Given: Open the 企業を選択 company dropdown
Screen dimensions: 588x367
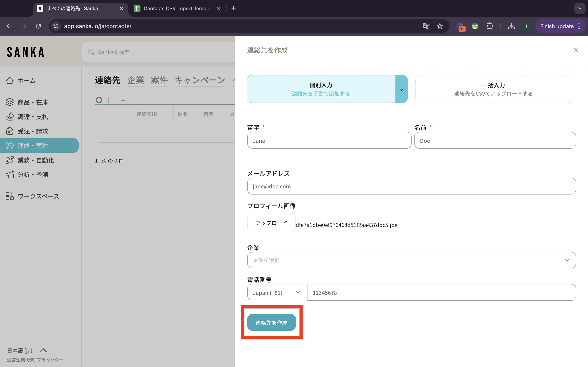Looking at the screenshot, I should tap(411, 260).
